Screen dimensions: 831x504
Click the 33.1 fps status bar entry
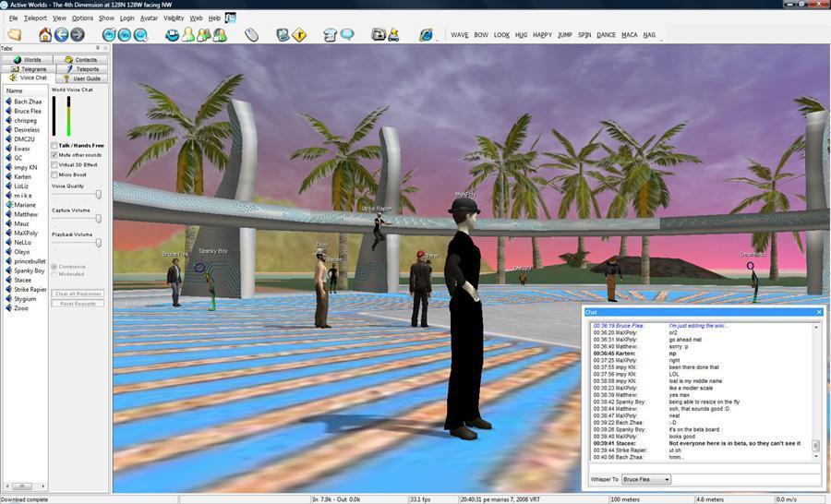(x=420, y=499)
